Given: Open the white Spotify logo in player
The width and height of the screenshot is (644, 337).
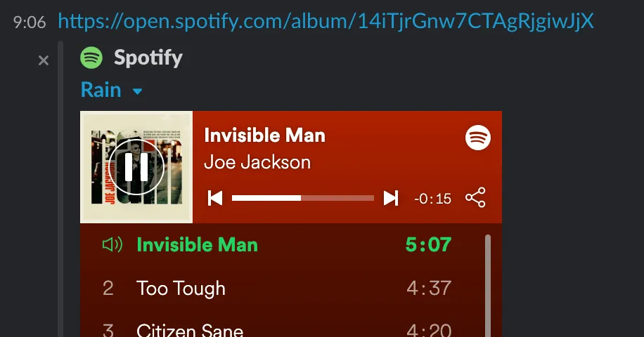Looking at the screenshot, I should tap(477, 138).
